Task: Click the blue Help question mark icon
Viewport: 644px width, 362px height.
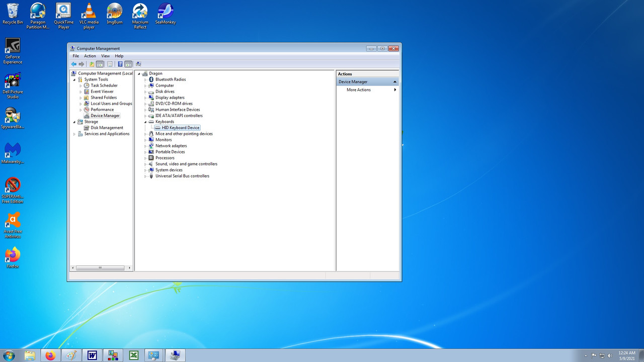Action: pyautogui.click(x=120, y=64)
